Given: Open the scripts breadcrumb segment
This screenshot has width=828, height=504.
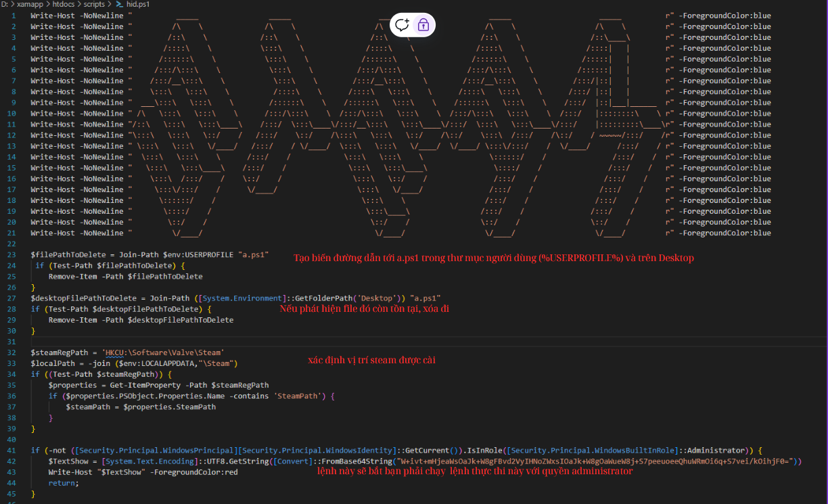Looking at the screenshot, I should [x=94, y=4].
